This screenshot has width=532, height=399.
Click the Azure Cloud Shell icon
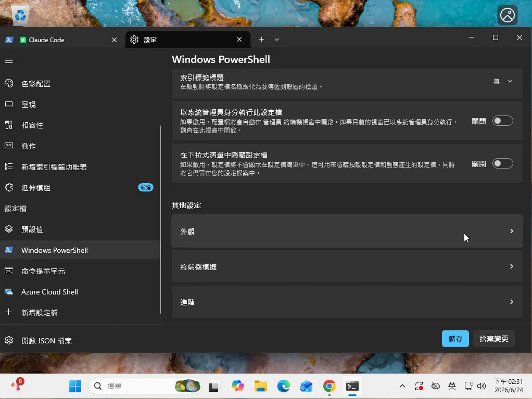point(9,291)
